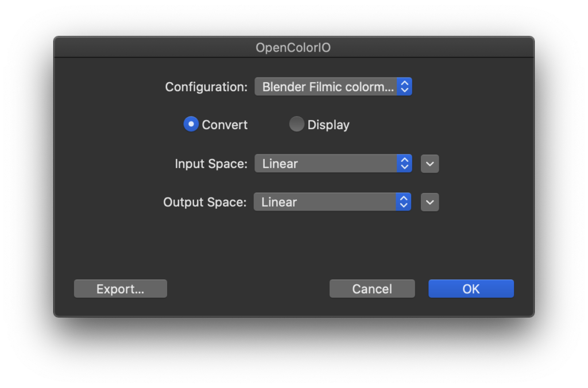Click the "Configuration:" label text
588x388 pixels.
(x=206, y=87)
